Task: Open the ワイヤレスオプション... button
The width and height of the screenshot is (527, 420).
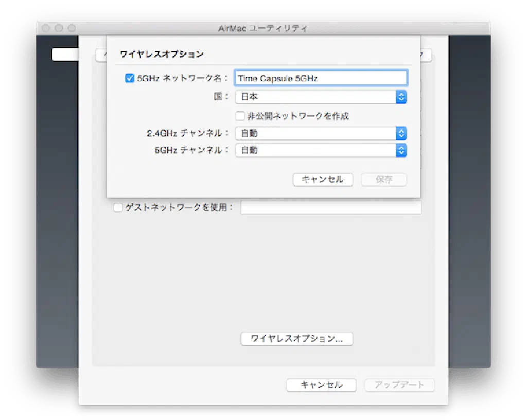Action: (297, 339)
